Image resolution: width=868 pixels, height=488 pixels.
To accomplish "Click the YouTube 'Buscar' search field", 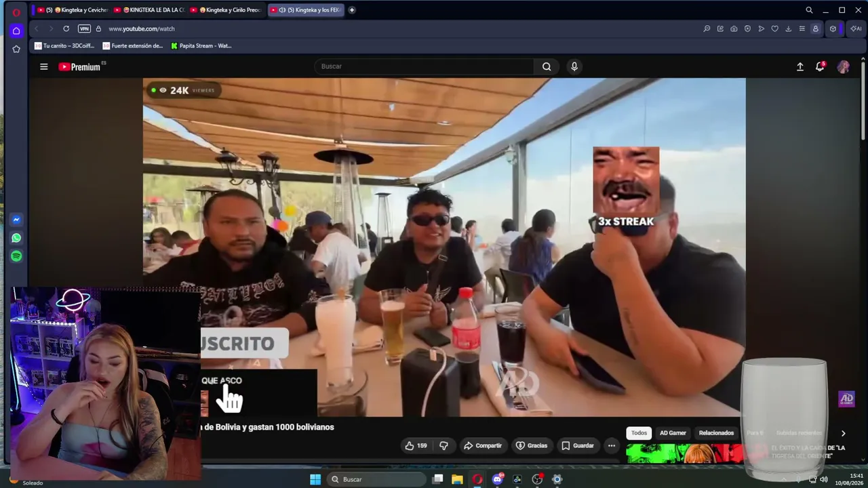I will [x=424, y=66].
